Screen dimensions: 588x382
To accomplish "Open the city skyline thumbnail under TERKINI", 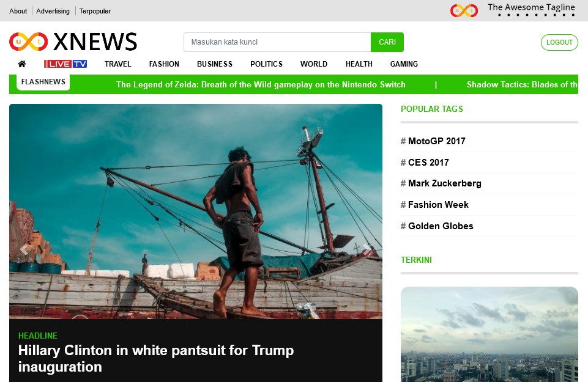I will coord(489,334).
